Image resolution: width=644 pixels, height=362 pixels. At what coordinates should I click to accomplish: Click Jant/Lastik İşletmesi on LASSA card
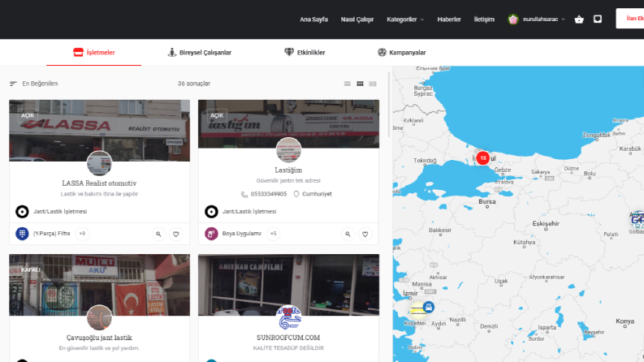point(60,211)
